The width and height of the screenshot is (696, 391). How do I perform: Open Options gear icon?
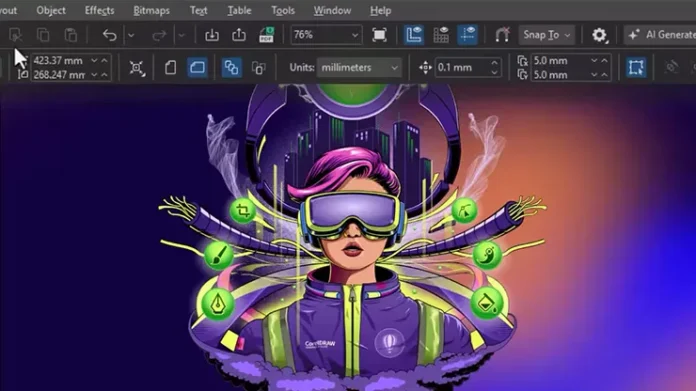pyautogui.click(x=599, y=35)
